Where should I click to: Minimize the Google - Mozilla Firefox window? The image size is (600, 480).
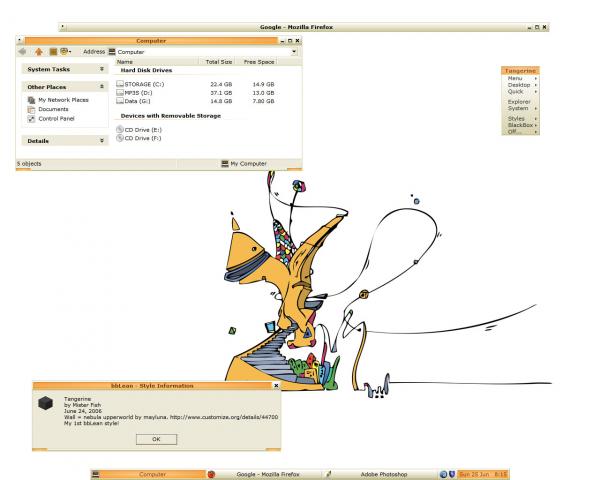tap(530, 28)
